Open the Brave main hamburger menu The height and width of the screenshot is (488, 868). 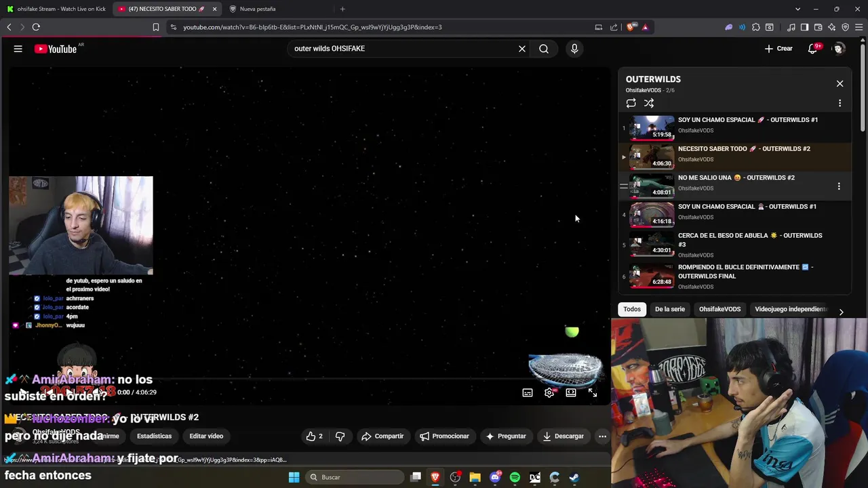click(859, 27)
